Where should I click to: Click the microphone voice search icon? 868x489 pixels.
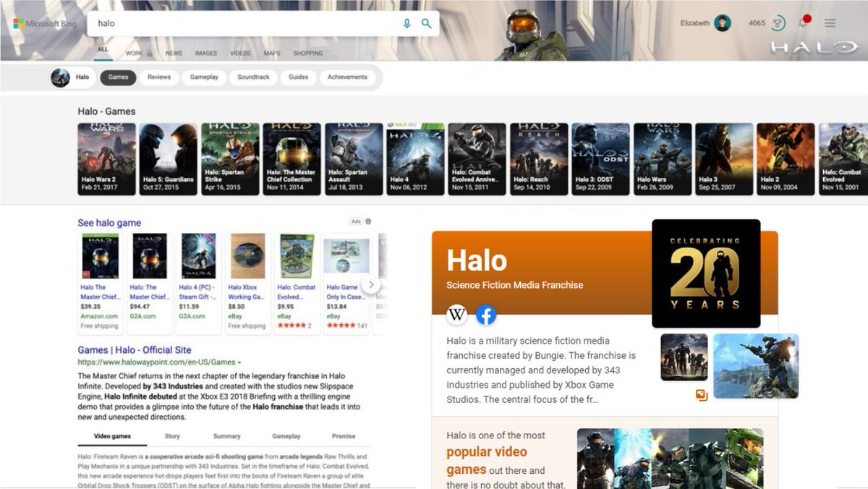point(406,22)
